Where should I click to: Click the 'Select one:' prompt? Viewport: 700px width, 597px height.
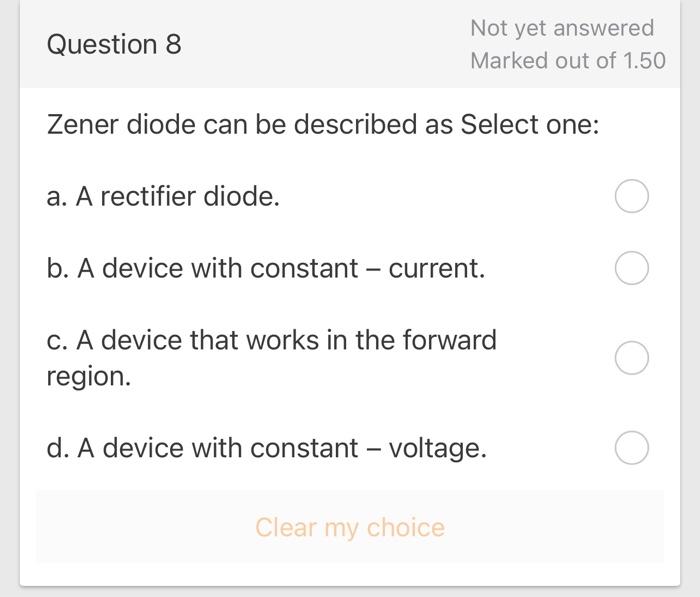tap(530, 126)
